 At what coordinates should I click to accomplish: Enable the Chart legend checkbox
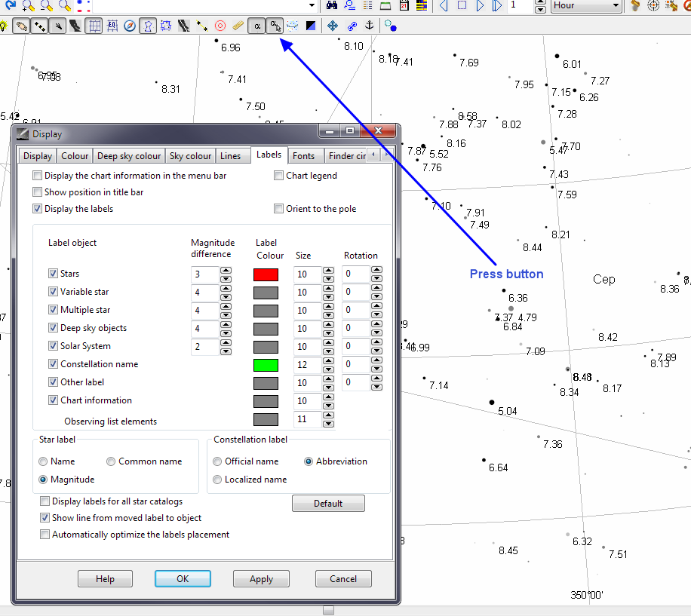click(x=278, y=176)
